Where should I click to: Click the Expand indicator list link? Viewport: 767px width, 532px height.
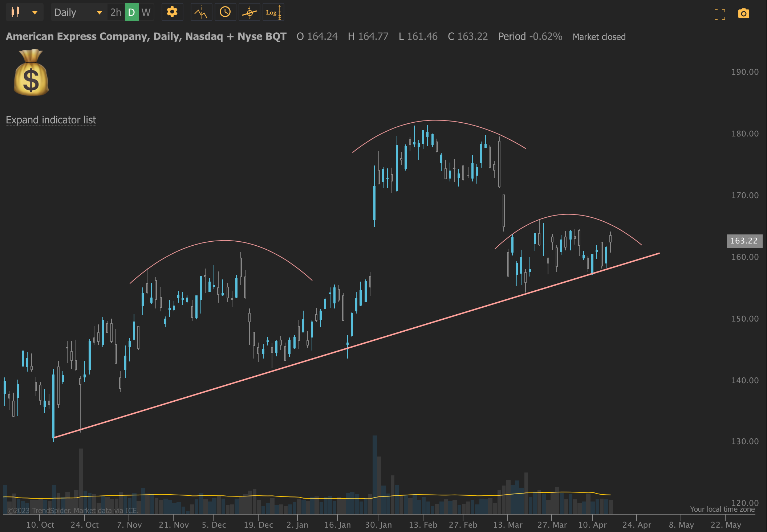tap(51, 120)
